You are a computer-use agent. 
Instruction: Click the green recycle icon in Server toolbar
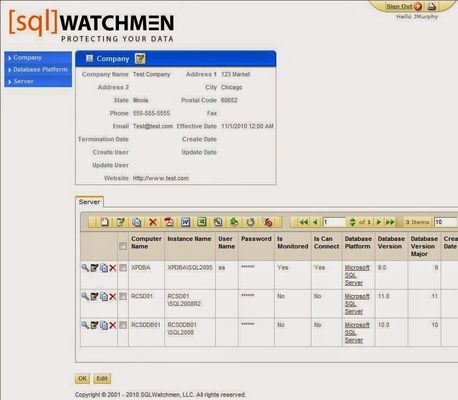[234, 222]
